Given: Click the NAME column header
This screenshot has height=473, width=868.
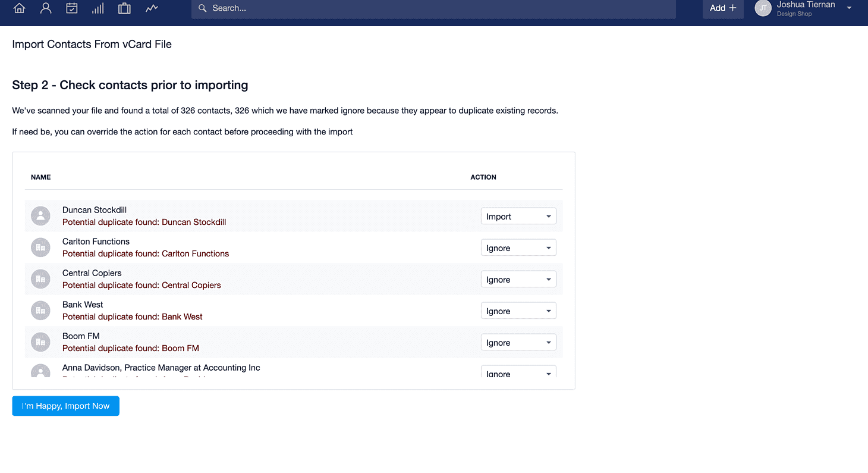Looking at the screenshot, I should 41,177.
